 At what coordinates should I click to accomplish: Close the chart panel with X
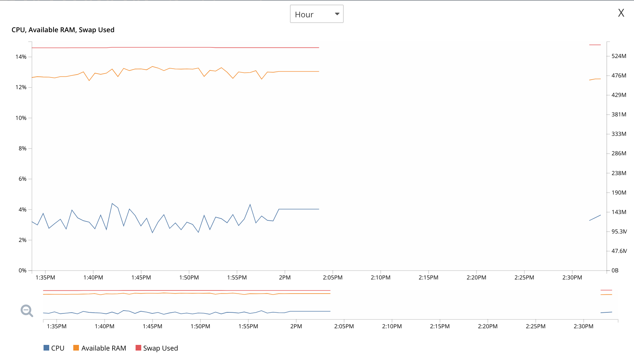621,13
